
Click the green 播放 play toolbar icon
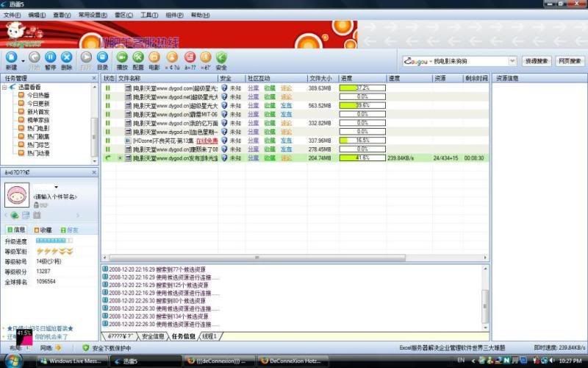[x=122, y=57]
